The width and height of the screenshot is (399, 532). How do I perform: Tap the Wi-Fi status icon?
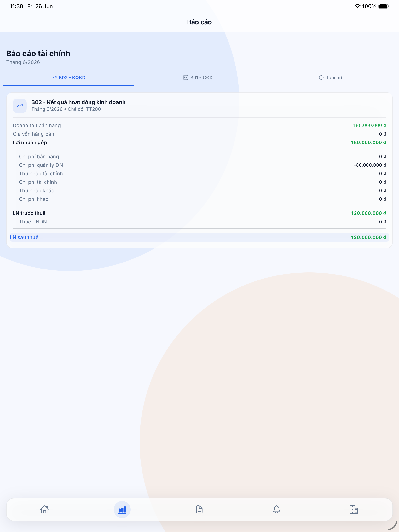(x=357, y=6)
